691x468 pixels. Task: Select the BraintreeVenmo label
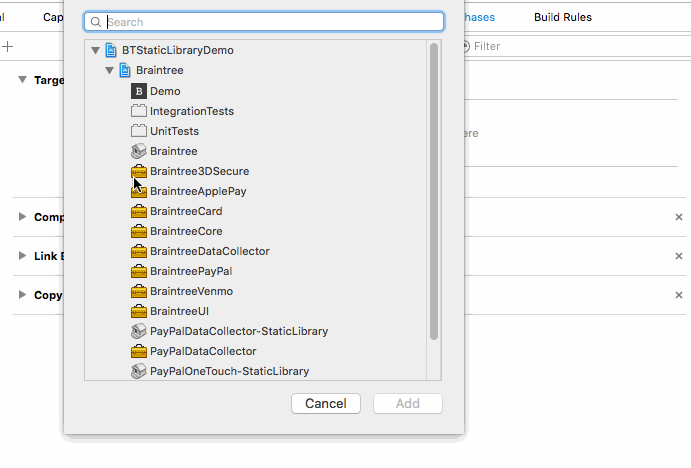point(191,291)
